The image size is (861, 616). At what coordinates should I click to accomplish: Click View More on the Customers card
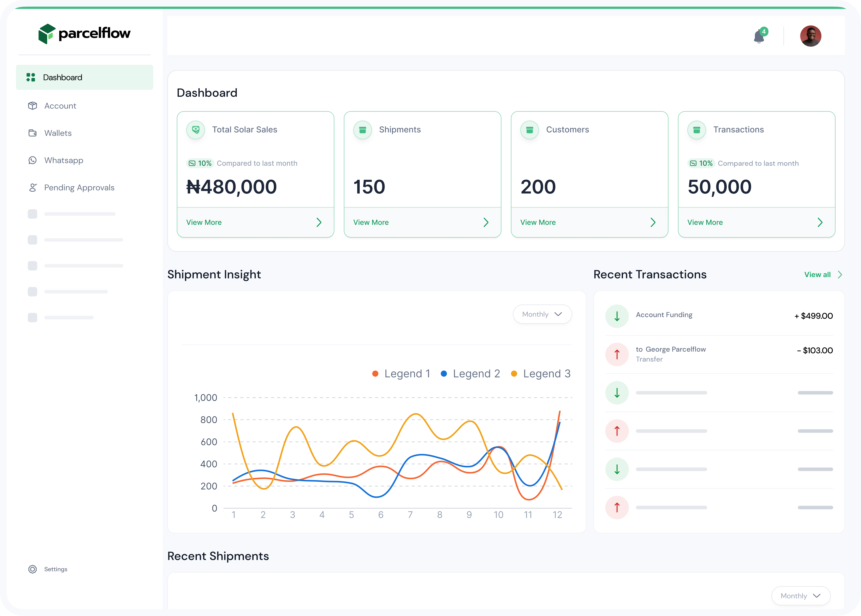(x=538, y=222)
